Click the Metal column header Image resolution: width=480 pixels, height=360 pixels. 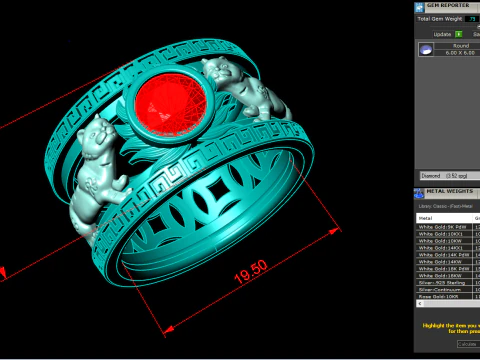(x=444, y=218)
